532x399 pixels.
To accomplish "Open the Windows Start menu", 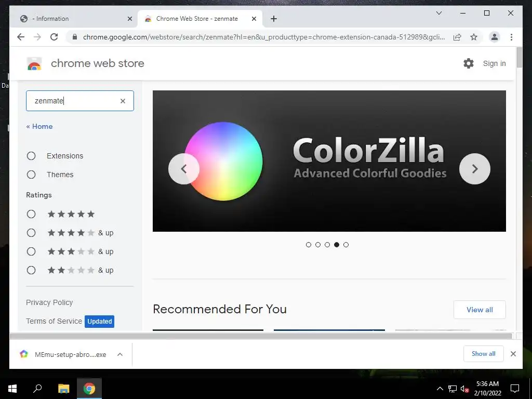I will tap(12, 389).
